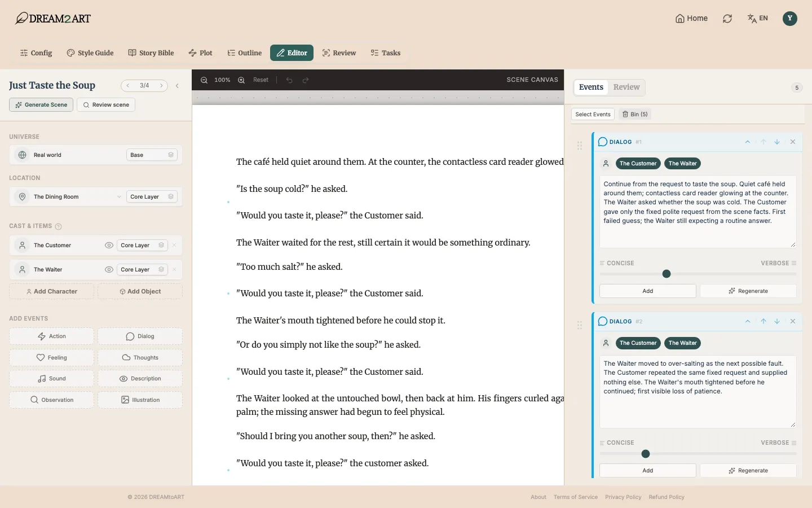Open the Story Bible tab
This screenshot has height=508, width=812.
pyautogui.click(x=151, y=53)
